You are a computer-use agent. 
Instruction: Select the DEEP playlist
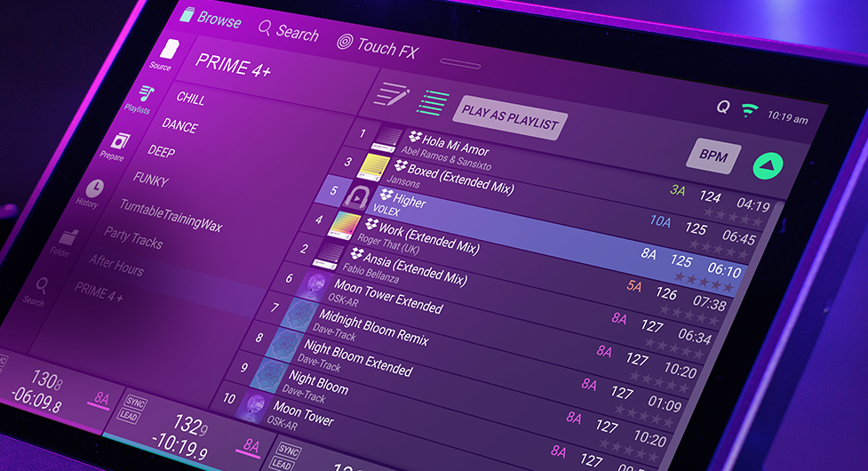161,151
